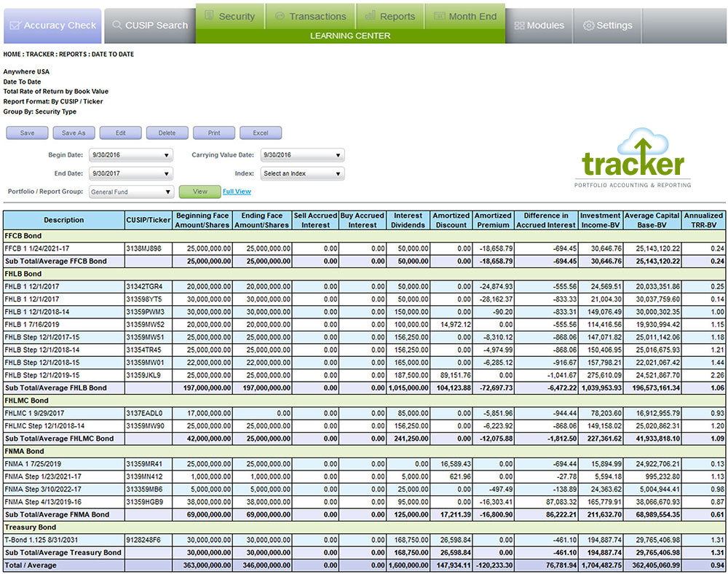This screenshot has width=728, height=574.
Task: Click the bar chart icon on Reports tab
Action: (x=369, y=16)
